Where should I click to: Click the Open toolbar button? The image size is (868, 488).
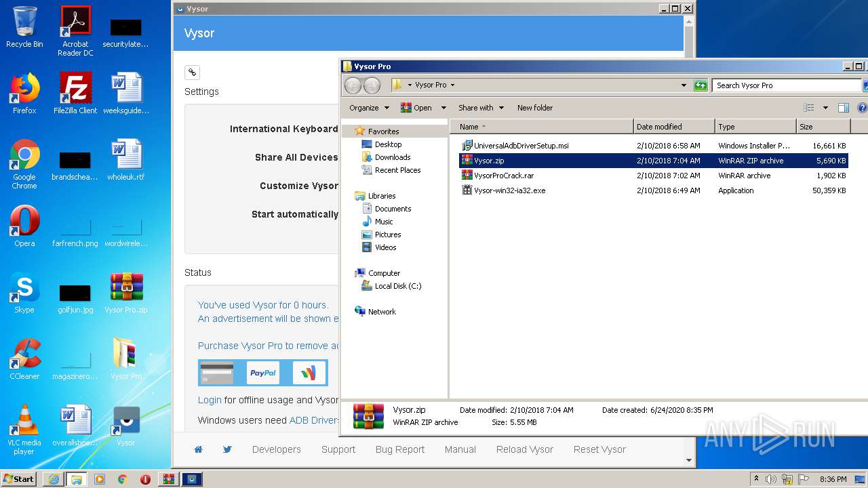click(x=416, y=108)
